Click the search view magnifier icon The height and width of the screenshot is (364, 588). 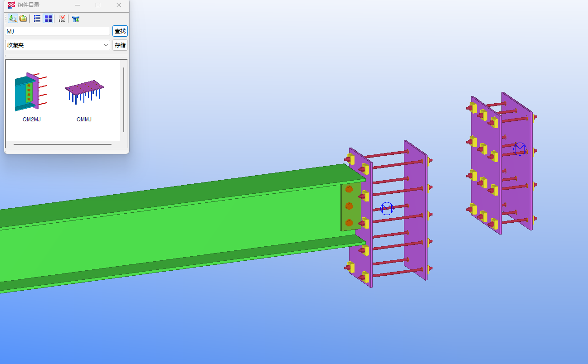[13, 19]
